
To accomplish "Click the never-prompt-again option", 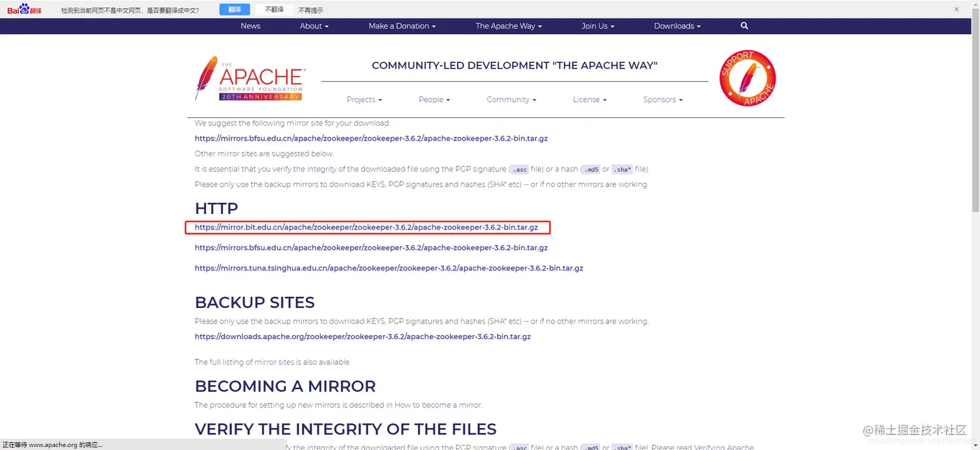I will click(x=310, y=10).
